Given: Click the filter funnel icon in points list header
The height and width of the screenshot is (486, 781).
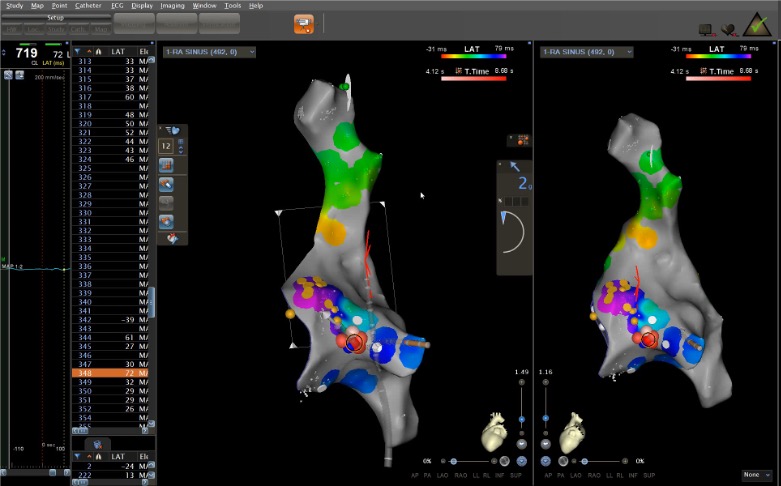Looking at the screenshot, I should click(78, 49).
